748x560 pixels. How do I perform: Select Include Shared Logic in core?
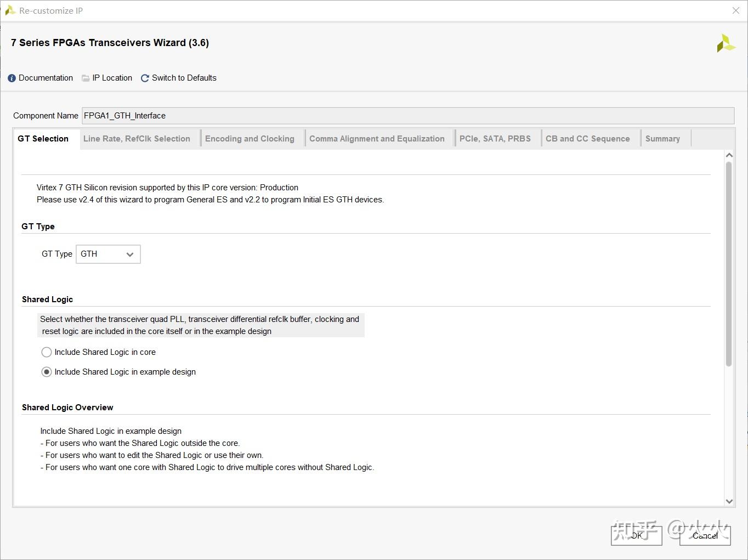coord(47,352)
